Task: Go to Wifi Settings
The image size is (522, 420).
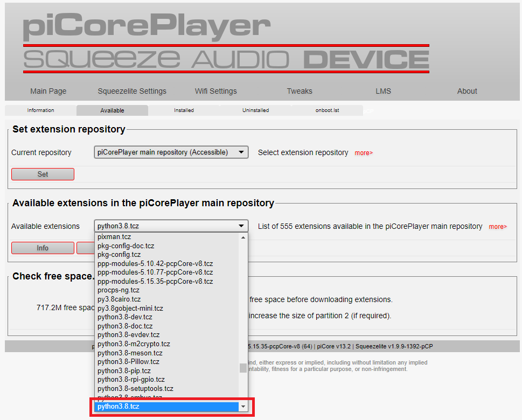Action: point(215,91)
